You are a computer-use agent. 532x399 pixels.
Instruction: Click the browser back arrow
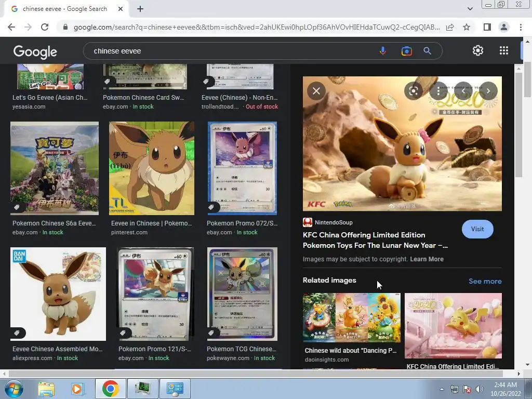[x=11, y=27]
